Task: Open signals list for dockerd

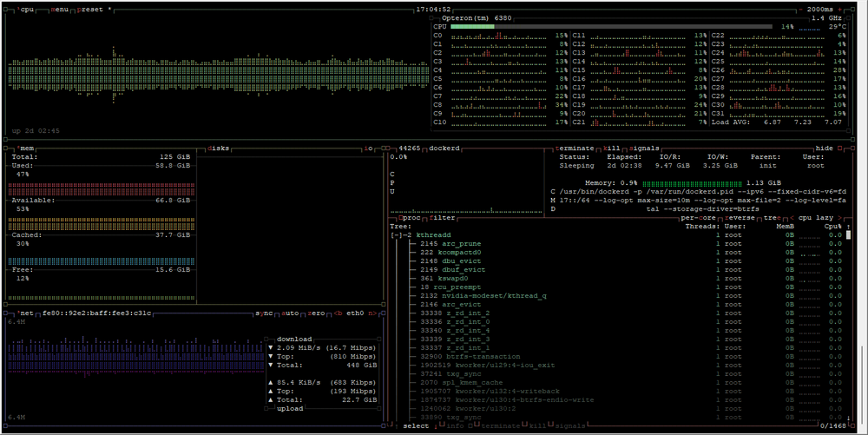Action: coord(644,148)
